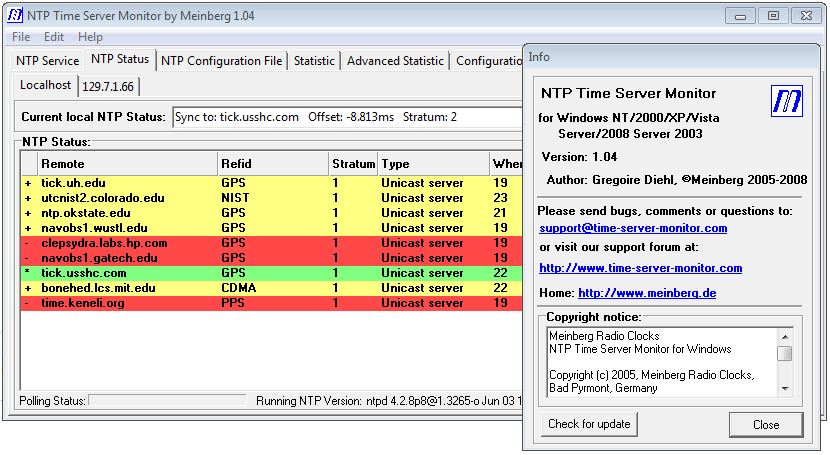Viewport: 830px width, 455px height.
Task: Click the Polling Status progress bar
Action: (x=167, y=401)
